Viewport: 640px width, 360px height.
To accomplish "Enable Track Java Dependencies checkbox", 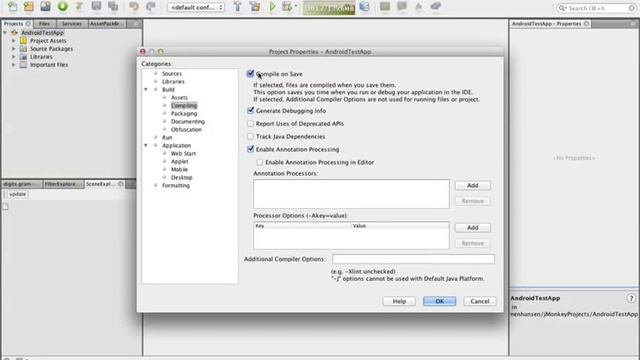I will coord(250,136).
